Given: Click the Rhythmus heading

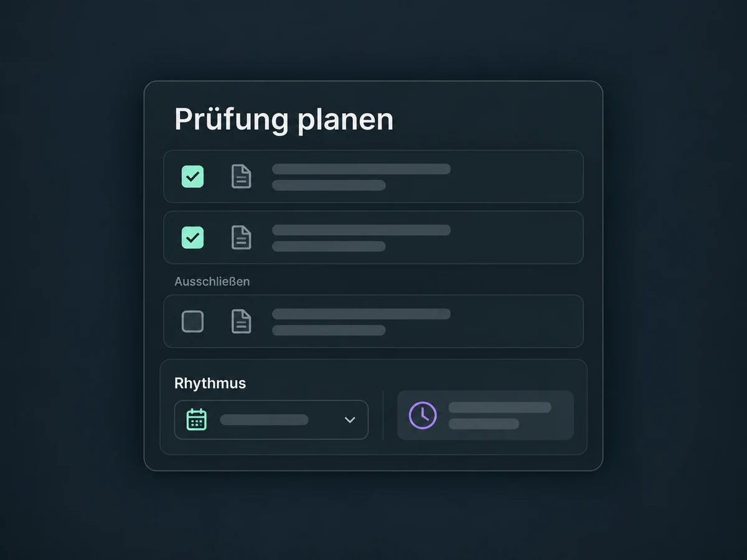Looking at the screenshot, I should (210, 383).
